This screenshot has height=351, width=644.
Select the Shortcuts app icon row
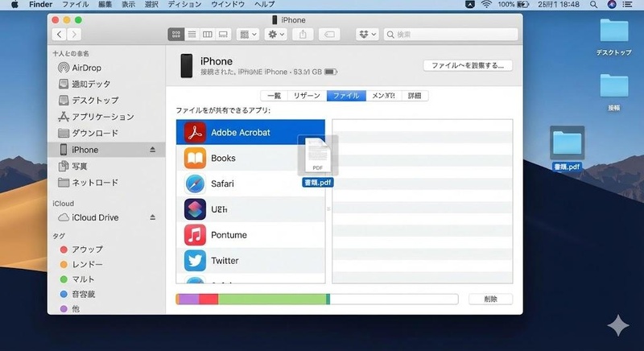(x=250, y=209)
